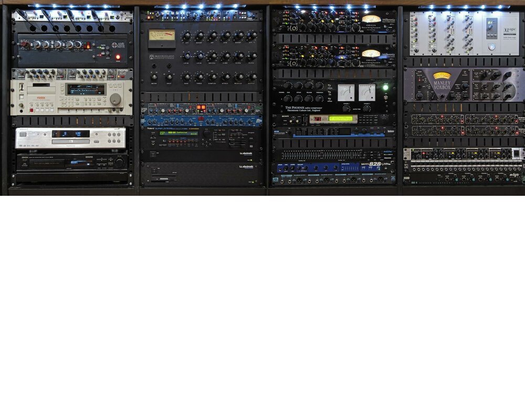The image size is (525, 420).
Task: Click the MOTU 828 logo
Action: (371, 164)
